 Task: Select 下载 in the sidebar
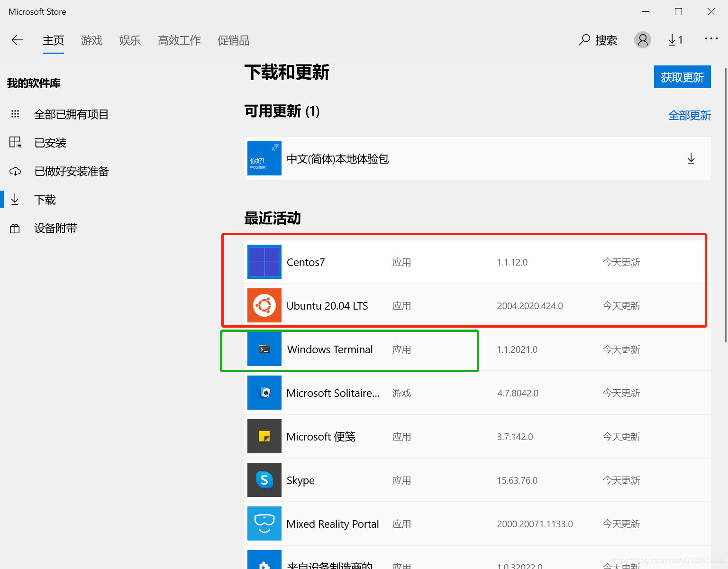[x=45, y=200]
